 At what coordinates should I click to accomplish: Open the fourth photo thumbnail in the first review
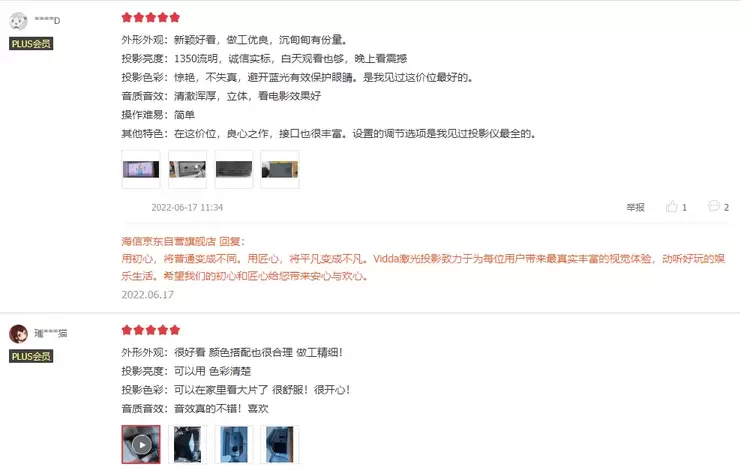pos(280,169)
